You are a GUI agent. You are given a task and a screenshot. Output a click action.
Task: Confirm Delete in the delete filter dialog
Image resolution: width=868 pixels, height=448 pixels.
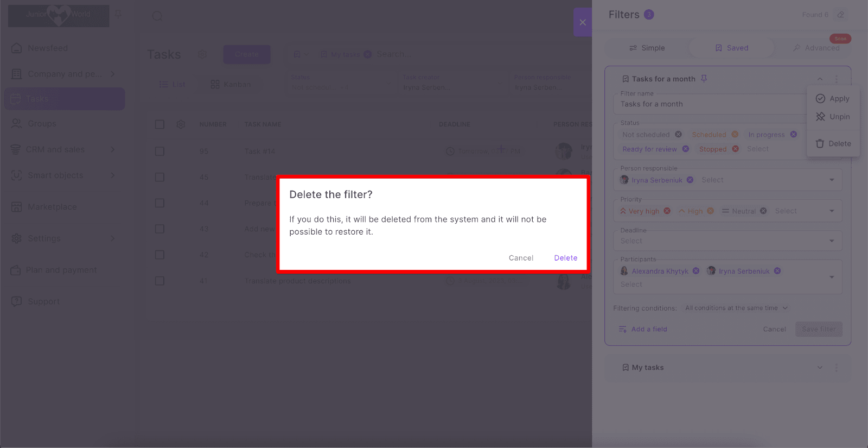tap(565, 258)
